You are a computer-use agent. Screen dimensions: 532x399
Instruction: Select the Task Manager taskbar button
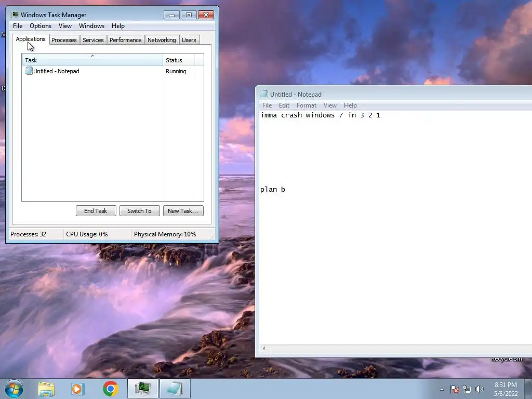tap(142, 389)
